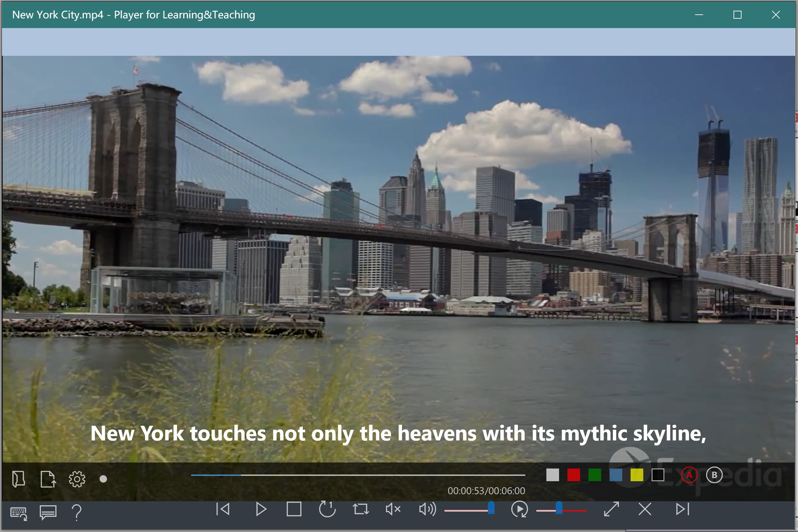The width and height of the screenshot is (798, 532).
Task: Click the volume slider handle
Action: 491,508
